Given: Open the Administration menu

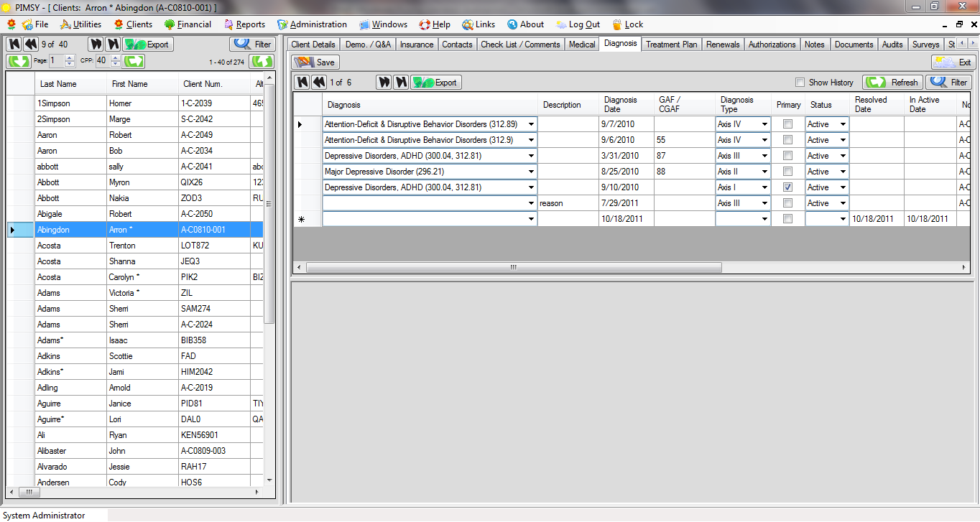Looking at the screenshot, I should coord(312,24).
